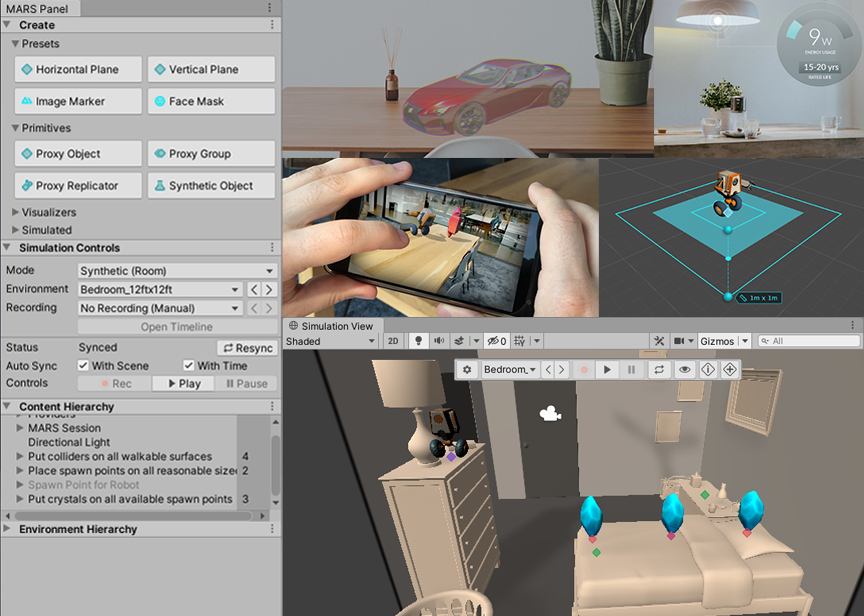Create an Image Marker
The image size is (864, 616).
(x=77, y=101)
